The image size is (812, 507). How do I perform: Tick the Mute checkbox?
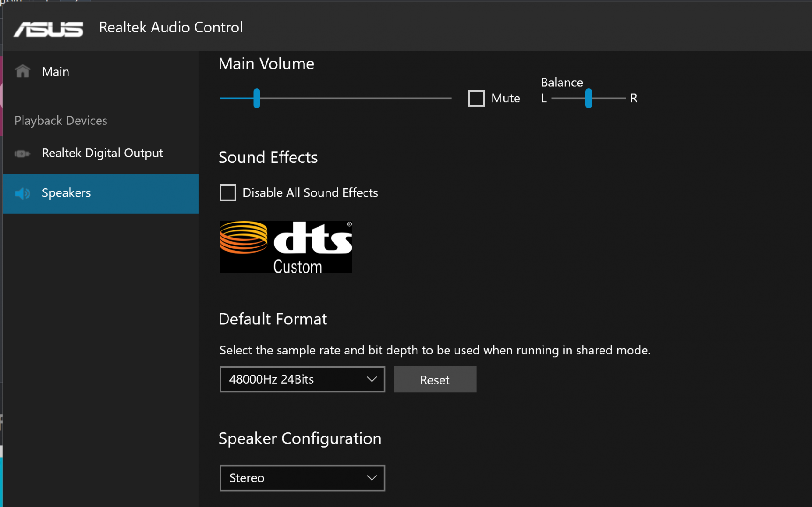[476, 99]
